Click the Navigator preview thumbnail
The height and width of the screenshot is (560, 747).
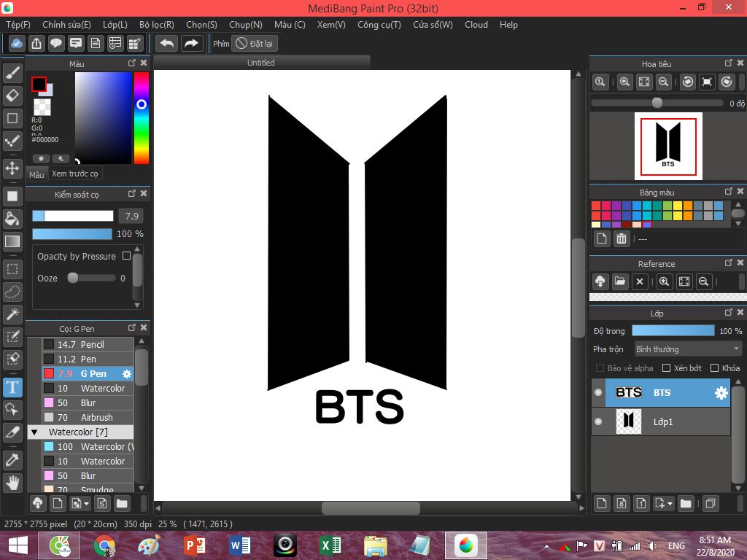pos(668,146)
